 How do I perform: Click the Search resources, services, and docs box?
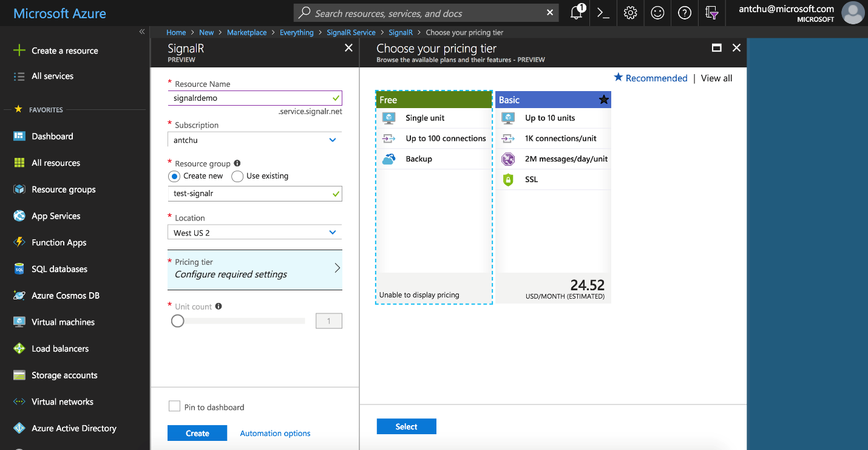[427, 13]
